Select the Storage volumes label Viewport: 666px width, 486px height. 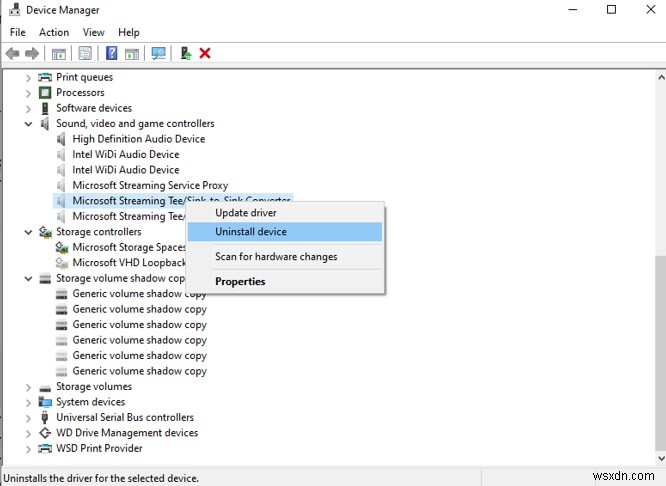point(94,386)
